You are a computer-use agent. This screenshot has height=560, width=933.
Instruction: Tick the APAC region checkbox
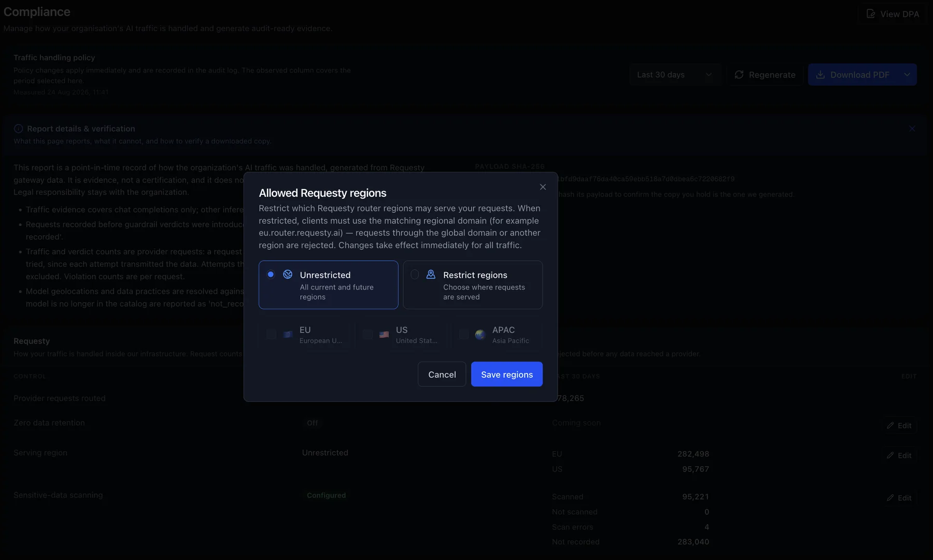click(x=464, y=335)
